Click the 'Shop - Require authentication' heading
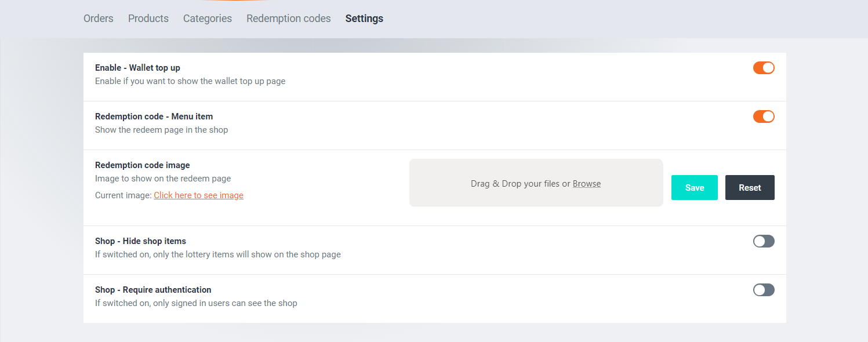This screenshot has height=342, width=868. coord(153,290)
